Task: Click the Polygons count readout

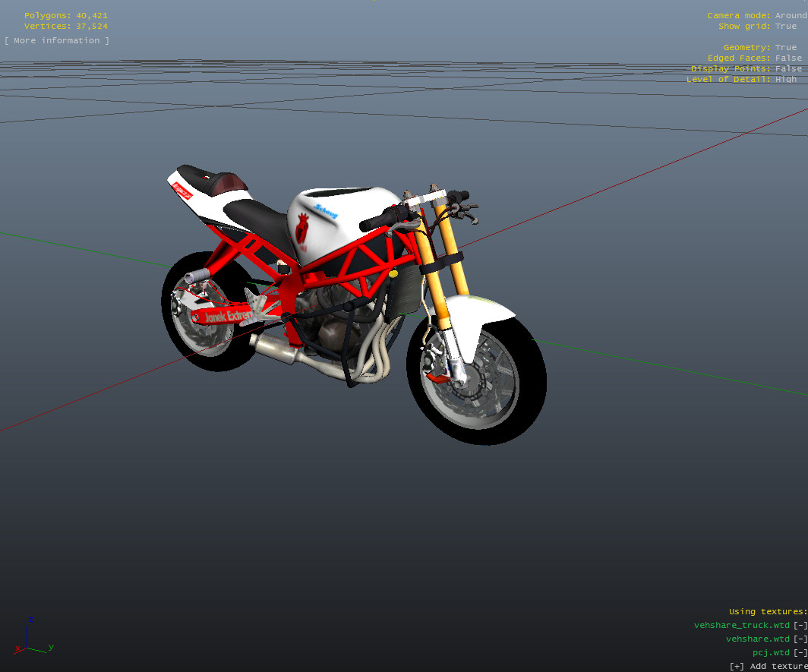Action: (x=65, y=15)
